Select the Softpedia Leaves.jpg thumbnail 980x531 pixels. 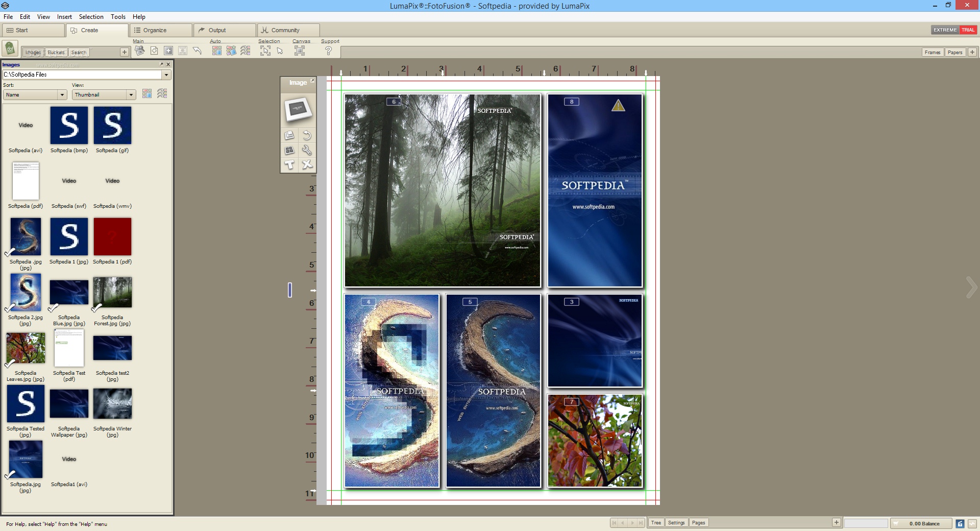click(x=26, y=348)
